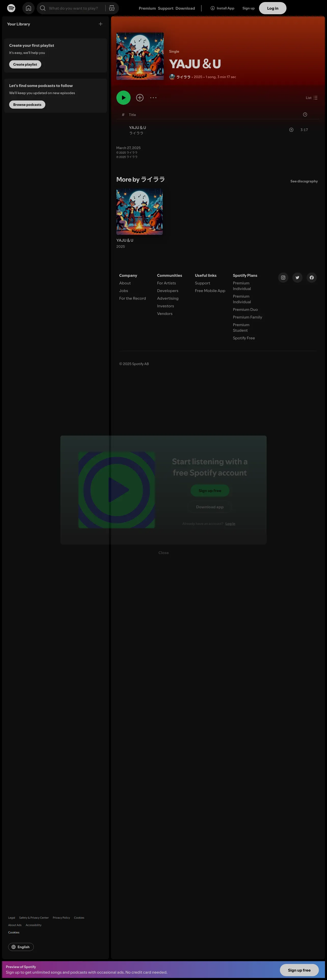327x980 pixels.
Task: Open Developers footer link
Action: tap(168, 291)
